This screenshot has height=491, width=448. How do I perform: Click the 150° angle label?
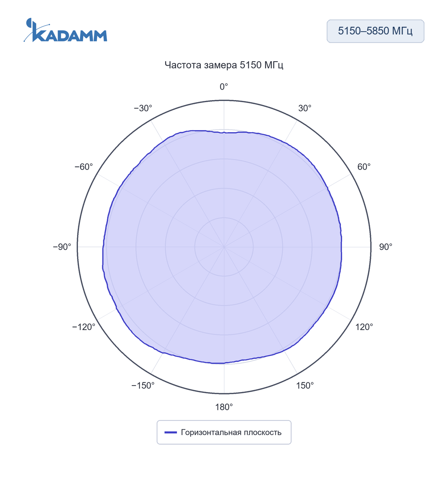pos(305,386)
